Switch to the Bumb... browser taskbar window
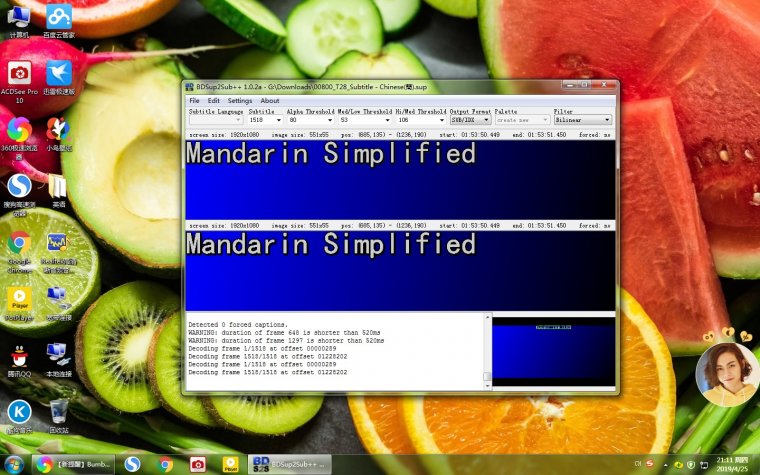760x475 pixels. coord(74,464)
